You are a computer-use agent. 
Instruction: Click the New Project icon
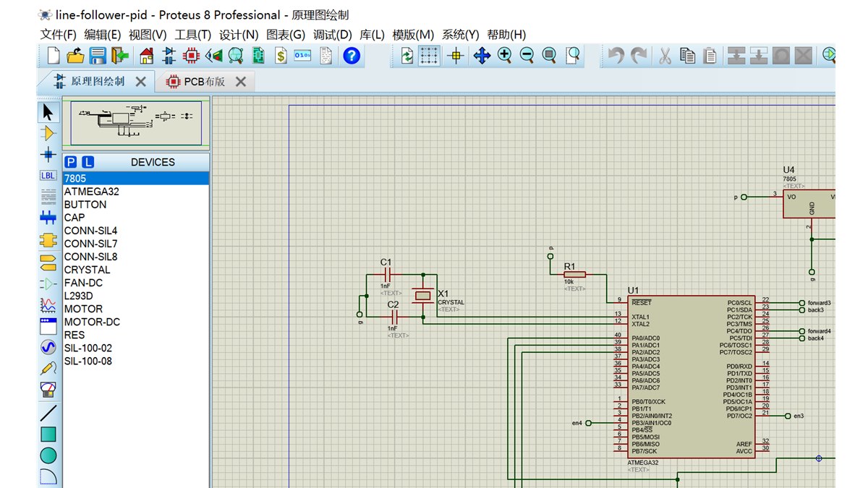pos(54,56)
